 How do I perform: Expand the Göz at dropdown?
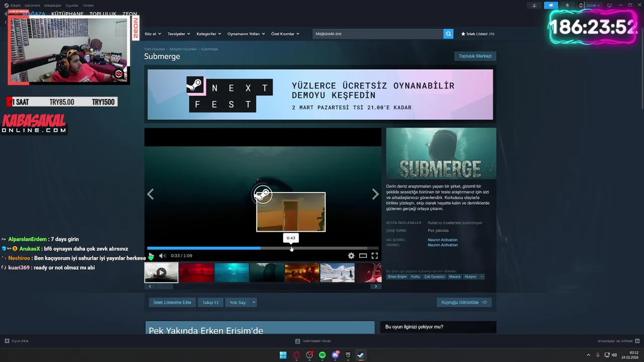153,34
